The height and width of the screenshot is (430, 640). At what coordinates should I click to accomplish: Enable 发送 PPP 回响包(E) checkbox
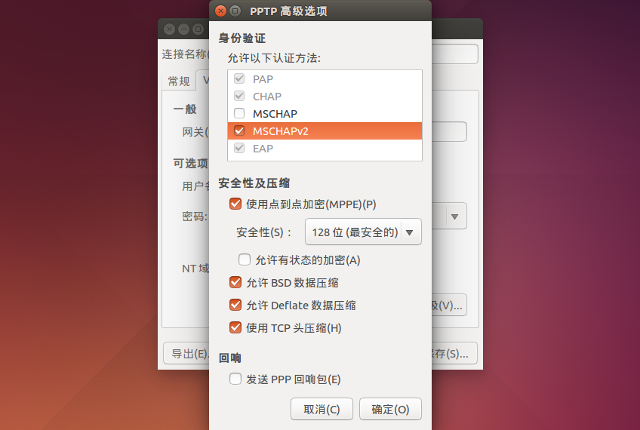pos(235,379)
